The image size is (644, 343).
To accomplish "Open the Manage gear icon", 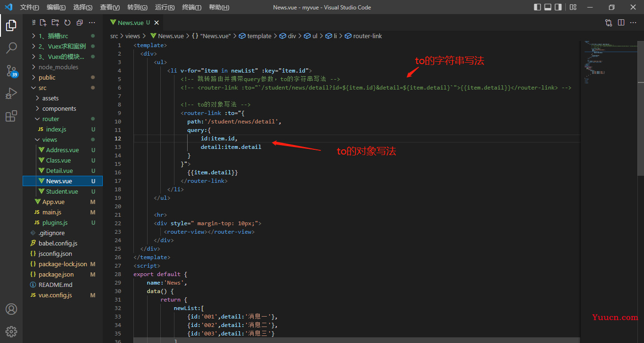I will pos(11,331).
